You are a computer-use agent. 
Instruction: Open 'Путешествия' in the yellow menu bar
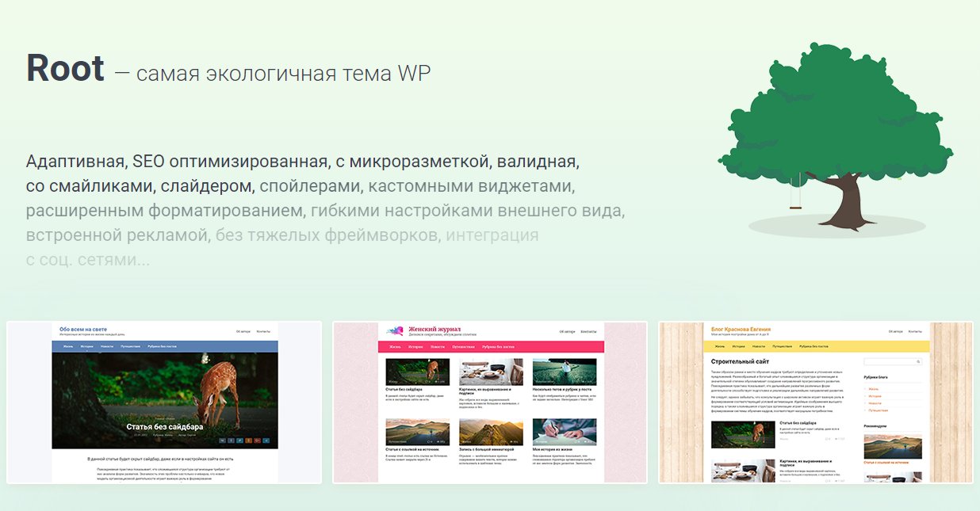782,346
